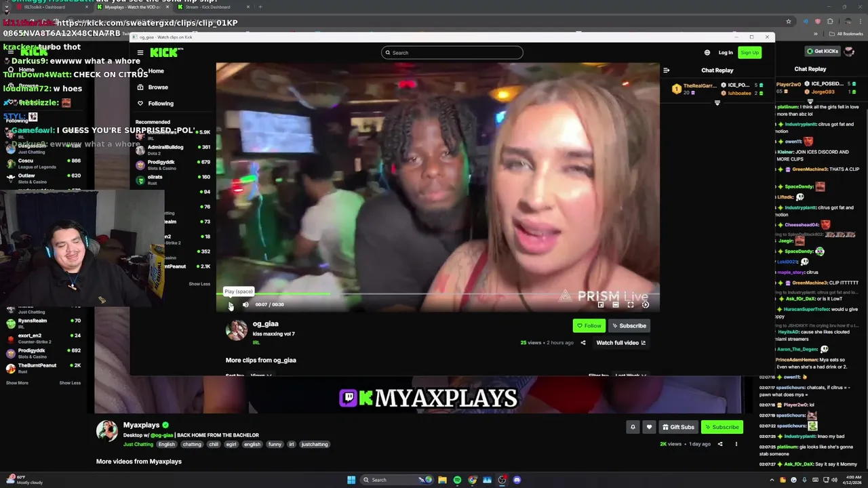Open the IRL category link under clip title

(x=256, y=343)
